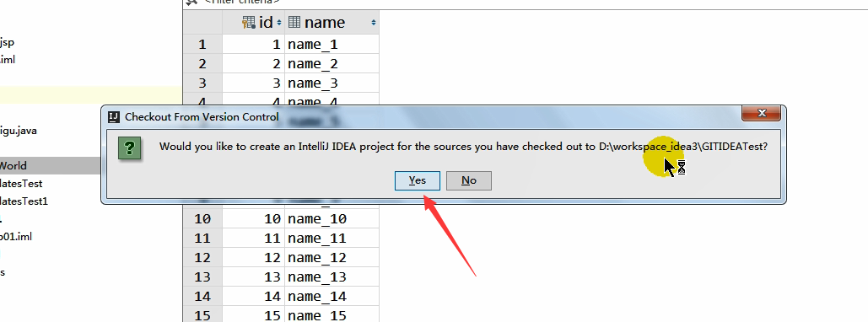Image resolution: width=868 pixels, height=322 pixels.
Task: Select row number 2 header
Action: point(202,63)
